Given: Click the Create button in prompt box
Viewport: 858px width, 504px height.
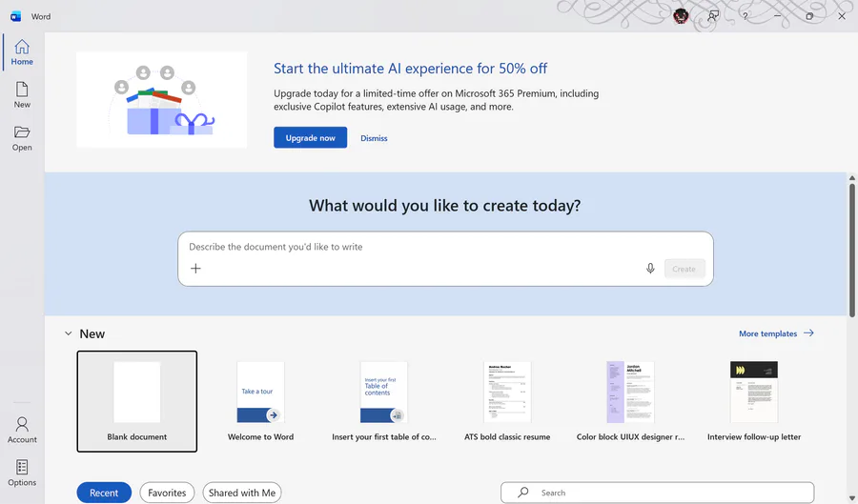Looking at the screenshot, I should [x=684, y=269].
